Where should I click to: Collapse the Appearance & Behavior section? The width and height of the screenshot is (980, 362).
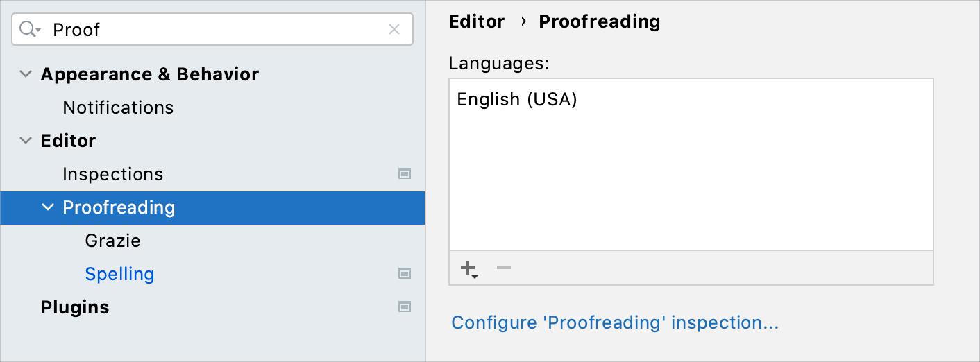tap(26, 74)
